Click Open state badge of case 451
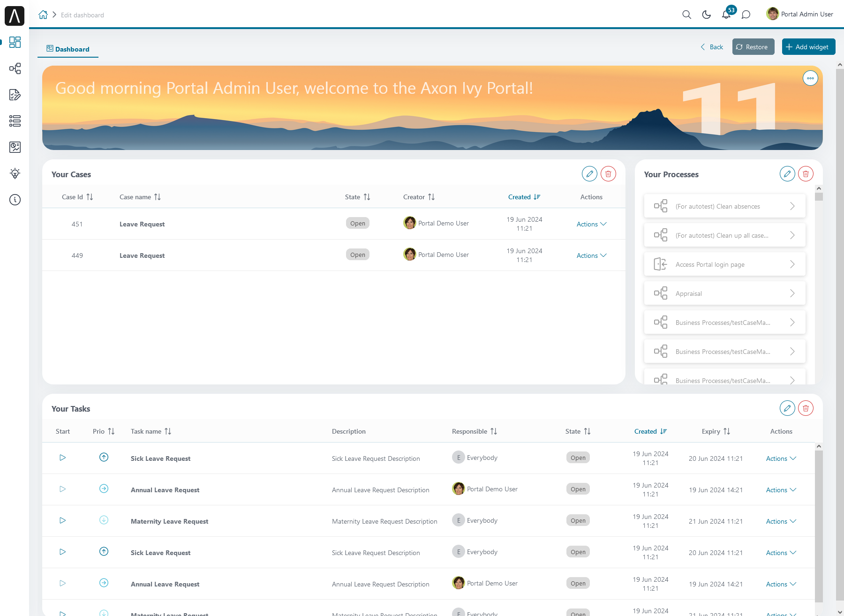 click(357, 223)
